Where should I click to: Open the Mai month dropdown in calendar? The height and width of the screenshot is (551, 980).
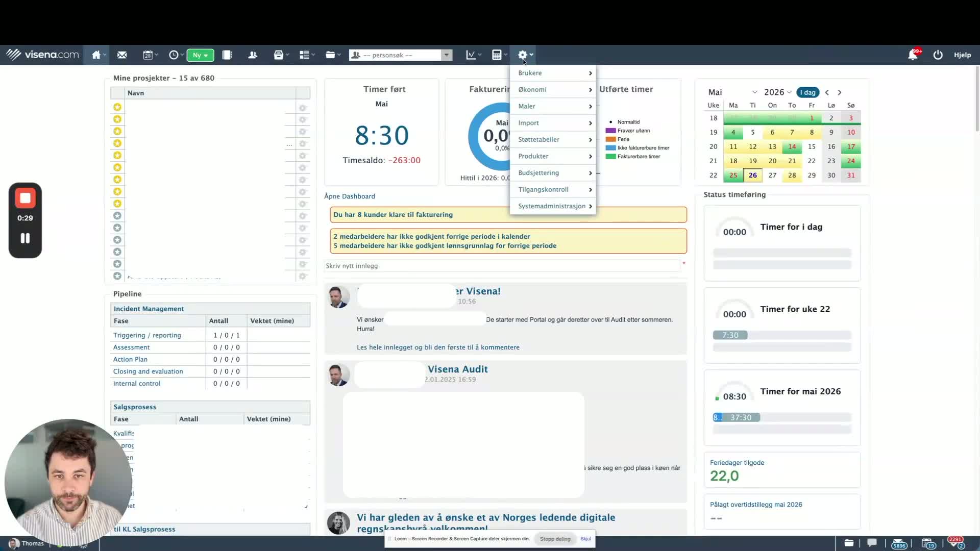[732, 92]
